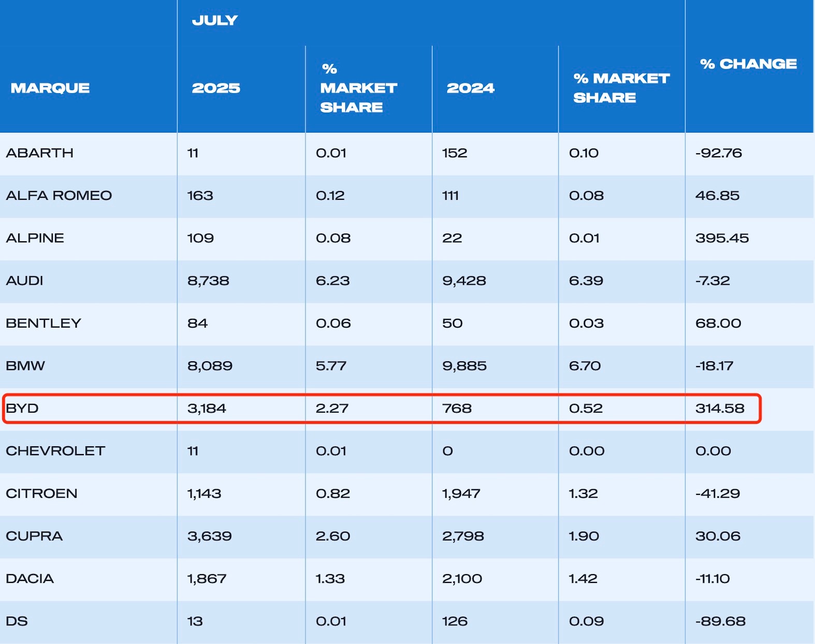Click the MARQUE column header
This screenshot has height=644, width=815.
click(x=50, y=88)
